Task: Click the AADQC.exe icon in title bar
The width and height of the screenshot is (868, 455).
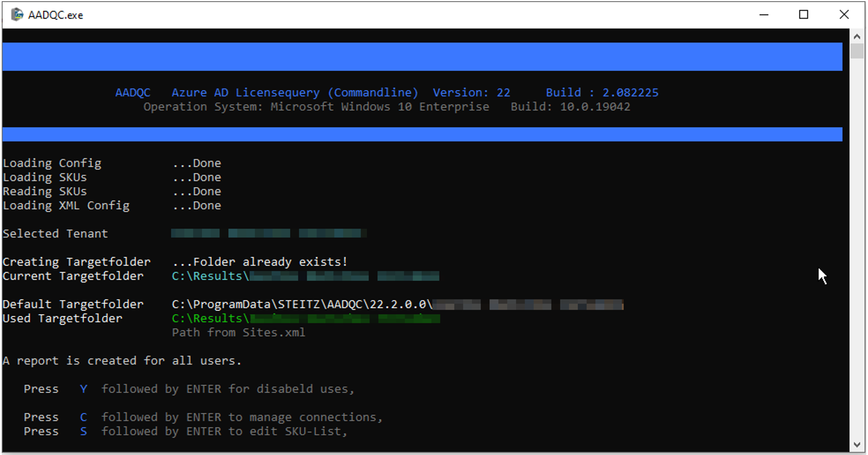Action: (x=17, y=14)
